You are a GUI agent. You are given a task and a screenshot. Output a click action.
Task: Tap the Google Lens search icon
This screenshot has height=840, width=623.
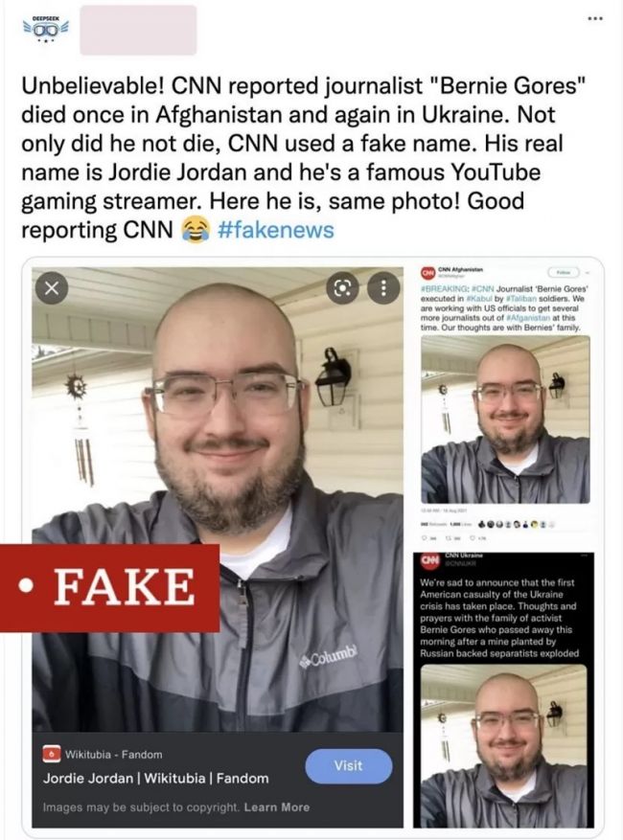pyautogui.click(x=342, y=288)
